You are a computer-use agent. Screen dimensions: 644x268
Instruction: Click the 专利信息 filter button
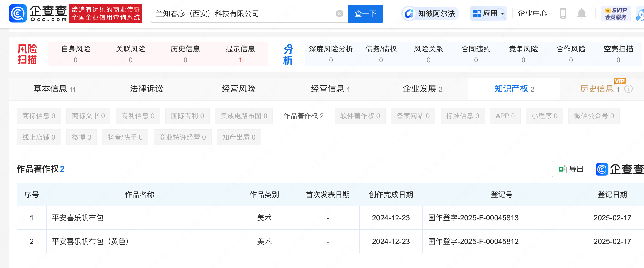[138, 116]
